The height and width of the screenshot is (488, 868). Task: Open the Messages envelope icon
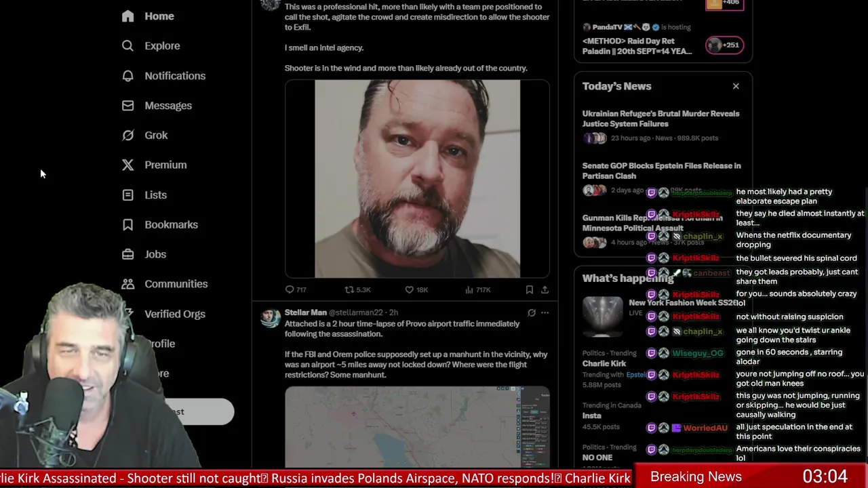[127, 106]
